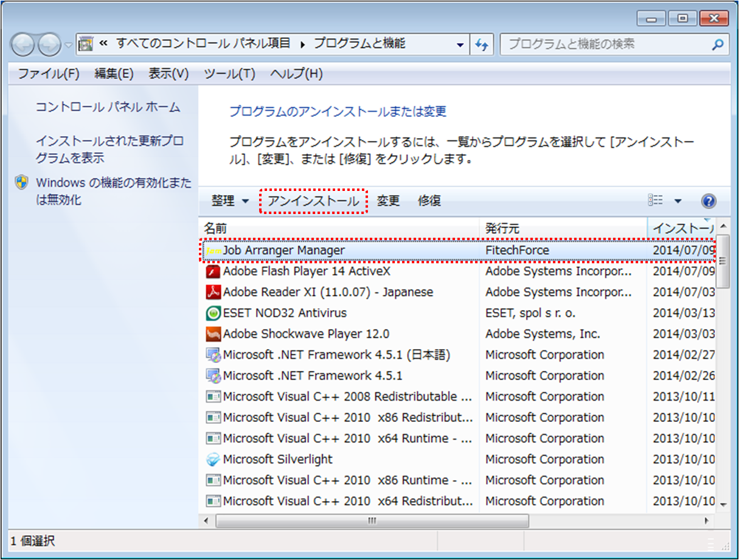This screenshot has height=560, width=739.
Task: Open Windows の機能の有効化または無効化 link
Action: (x=114, y=191)
